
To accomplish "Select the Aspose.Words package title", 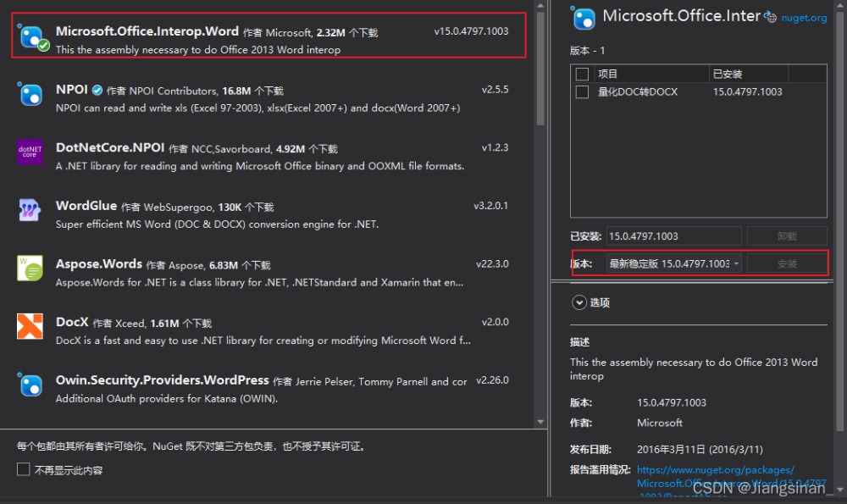I will tap(99, 264).
